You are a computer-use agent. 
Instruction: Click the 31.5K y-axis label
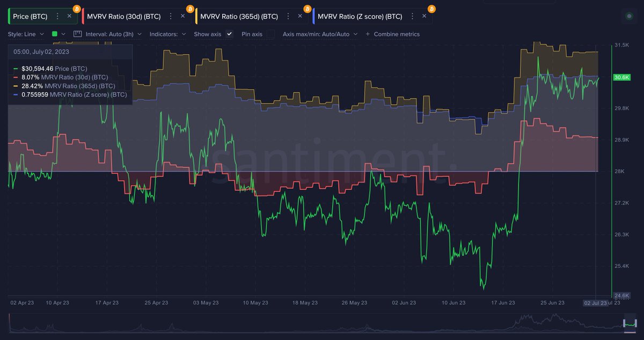coord(622,45)
